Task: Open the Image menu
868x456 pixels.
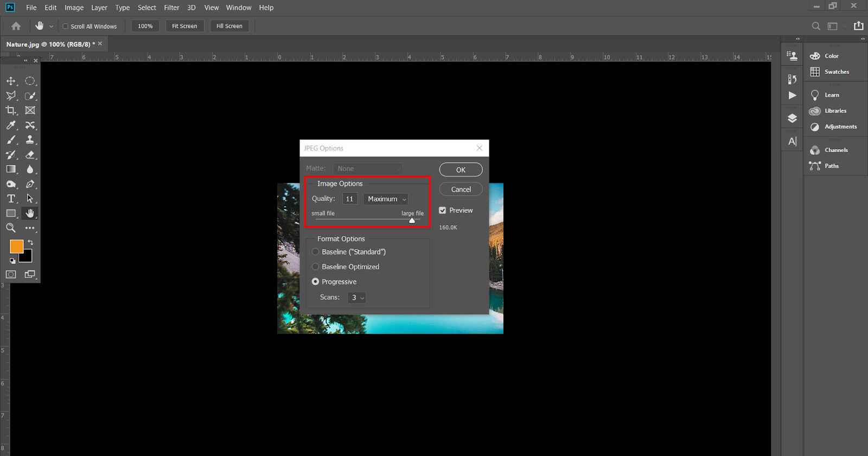Action: 74,8
